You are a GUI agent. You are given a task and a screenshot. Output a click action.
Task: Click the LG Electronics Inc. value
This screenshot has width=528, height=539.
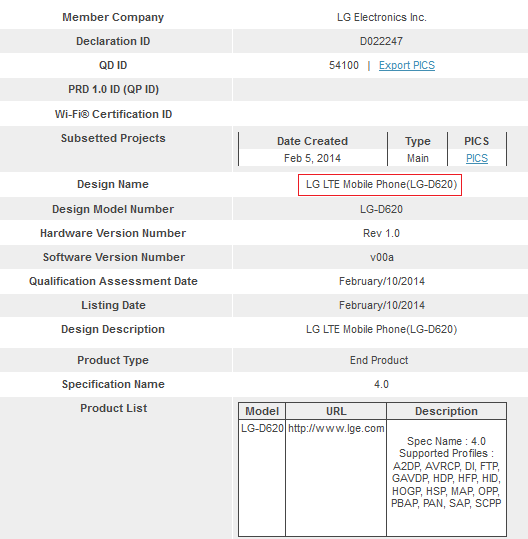(382, 17)
